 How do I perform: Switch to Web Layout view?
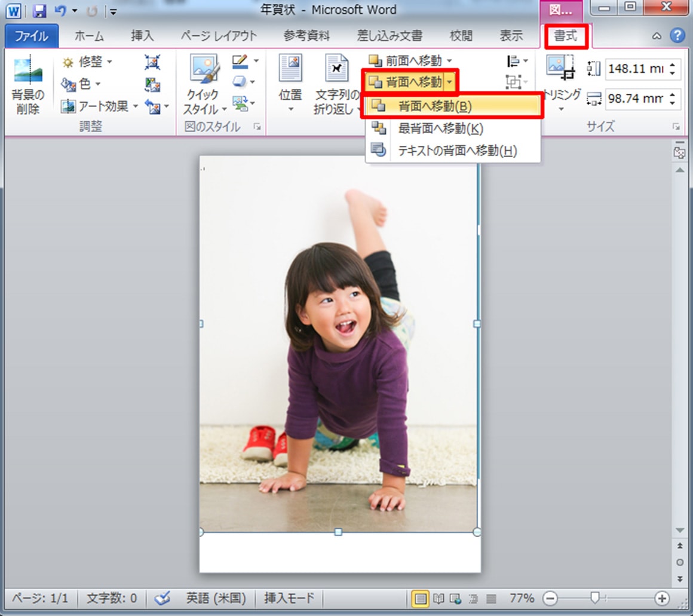coord(455,599)
